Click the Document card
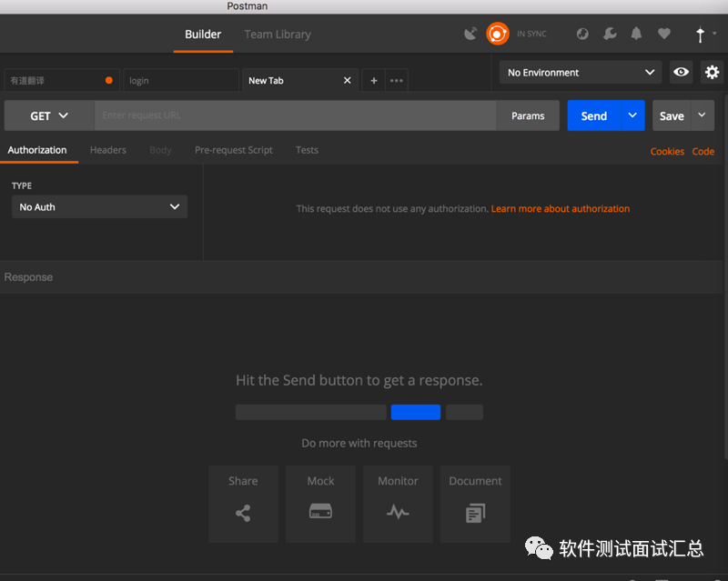The width and height of the screenshot is (728, 581). point(475,504)
